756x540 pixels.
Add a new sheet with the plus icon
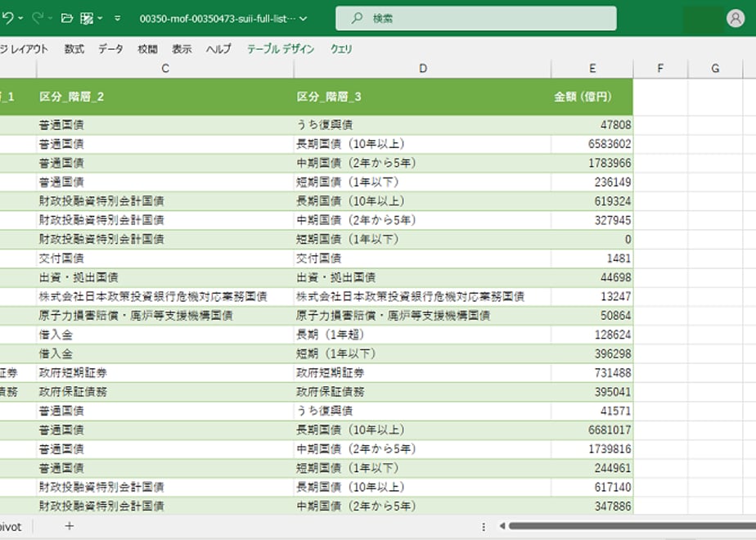[x=70, y=526]
